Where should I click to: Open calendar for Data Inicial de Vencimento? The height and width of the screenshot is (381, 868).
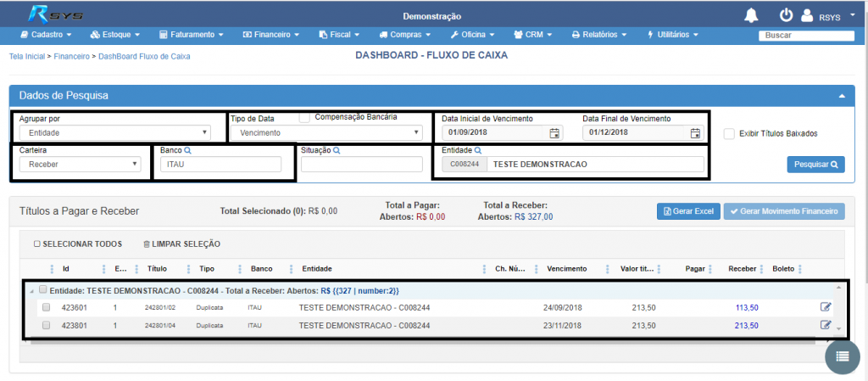(x=554, y=133)
